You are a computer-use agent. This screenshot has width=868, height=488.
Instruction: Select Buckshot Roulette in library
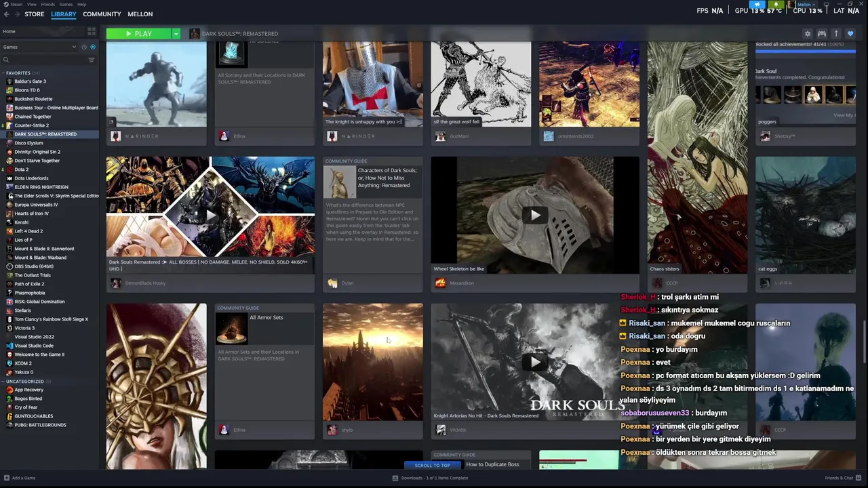point(33,99)
